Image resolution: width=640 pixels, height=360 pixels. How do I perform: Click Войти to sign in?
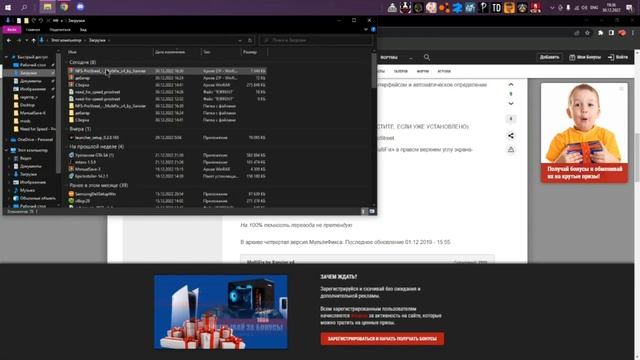pos(618,57)
